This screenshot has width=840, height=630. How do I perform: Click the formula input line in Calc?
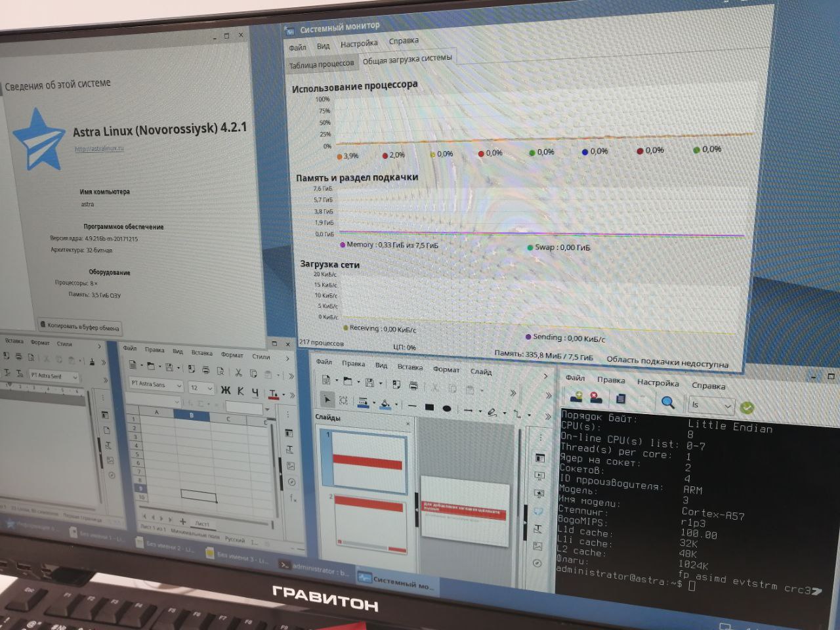tap(244, 408)
